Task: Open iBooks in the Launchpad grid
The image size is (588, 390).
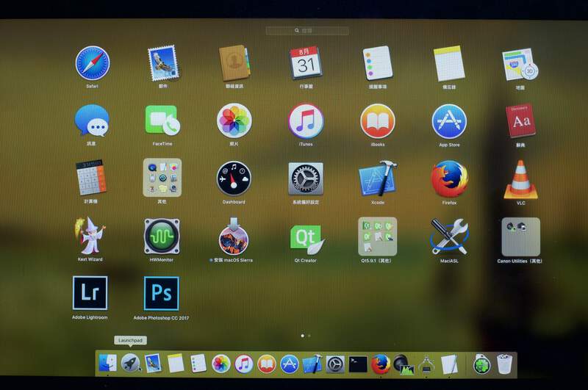Action: coord(378,121)
